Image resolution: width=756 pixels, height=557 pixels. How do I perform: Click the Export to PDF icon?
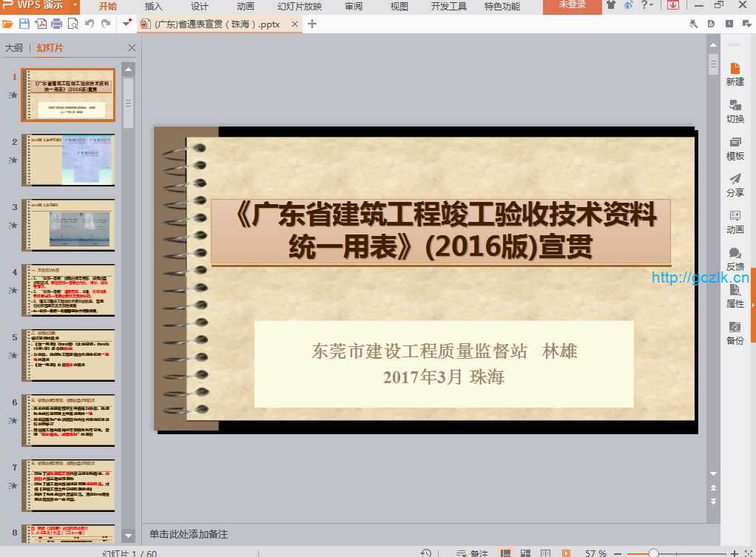[x=40, y=24]
